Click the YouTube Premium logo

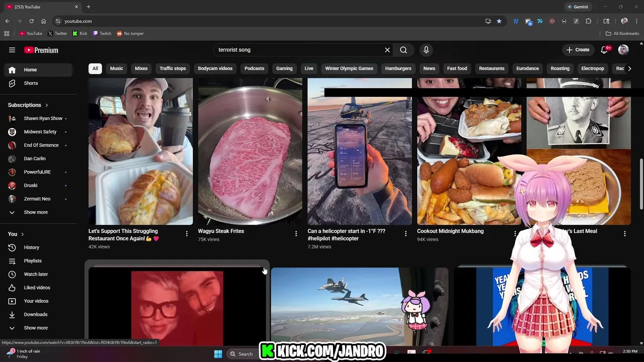pos(41,50)
